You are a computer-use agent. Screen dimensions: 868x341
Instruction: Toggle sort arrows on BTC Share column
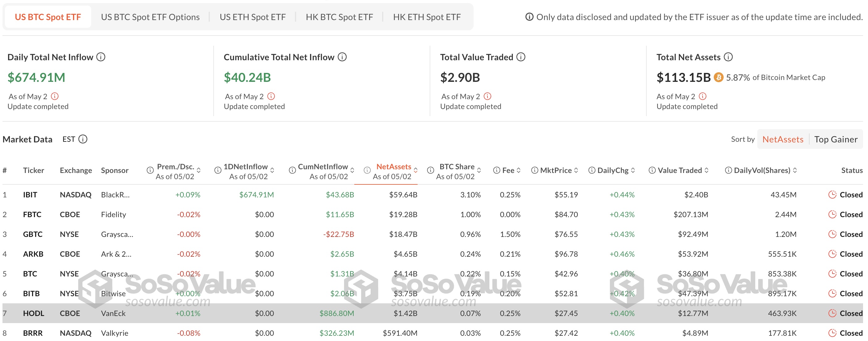[x=479, y=170]
